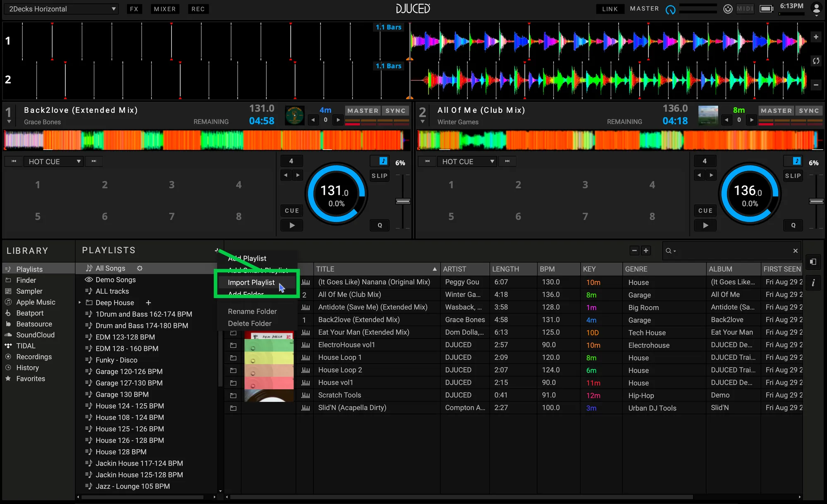Viewport: 827px width, 504px height.
Task: Choose Import Playlist from the menu
Action: 251,283
